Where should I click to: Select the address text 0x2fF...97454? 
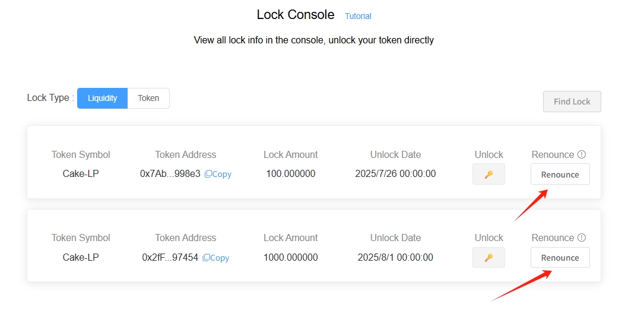[x=170, y=257]
